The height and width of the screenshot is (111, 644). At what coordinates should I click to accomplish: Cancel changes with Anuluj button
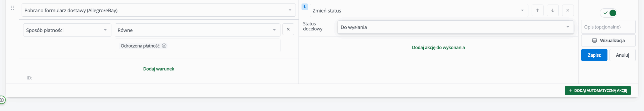(x=622, y=55)
